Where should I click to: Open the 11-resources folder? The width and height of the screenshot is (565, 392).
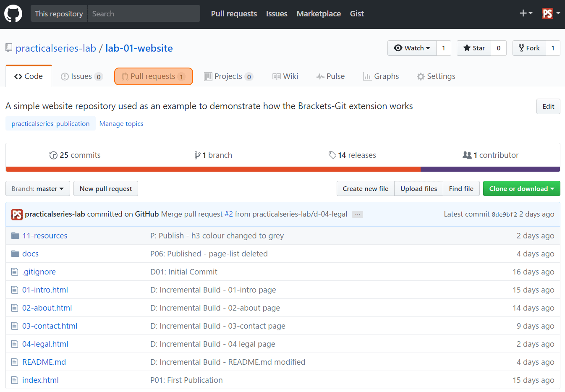pos(45,236)
